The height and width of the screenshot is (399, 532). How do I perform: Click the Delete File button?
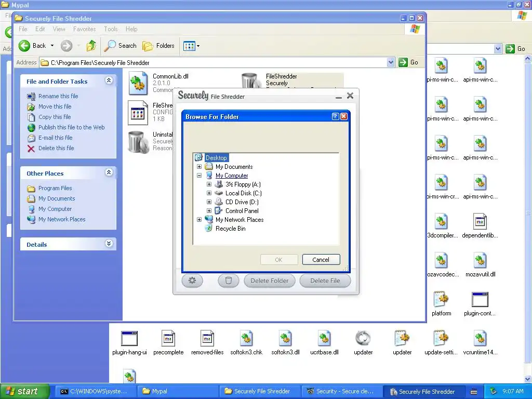click(x=325, y=281)
